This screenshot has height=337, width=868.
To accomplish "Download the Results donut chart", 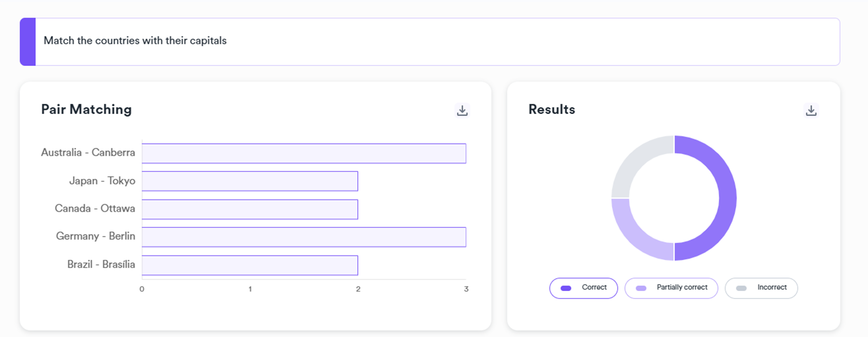I will coord(811,111).
